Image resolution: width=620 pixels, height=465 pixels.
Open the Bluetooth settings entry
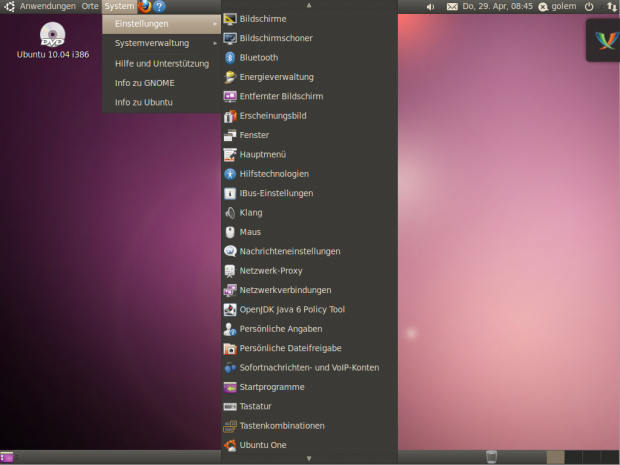[x=258, y=57]
